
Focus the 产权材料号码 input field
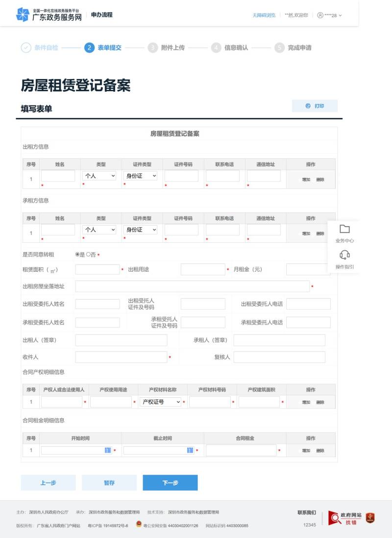tap(210, 402)
